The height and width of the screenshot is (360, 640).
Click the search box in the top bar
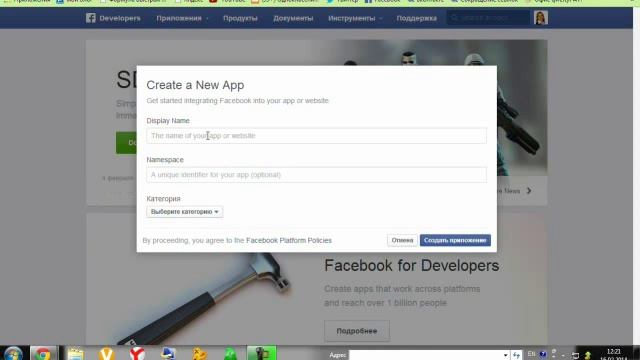click(x=488, y=18)
